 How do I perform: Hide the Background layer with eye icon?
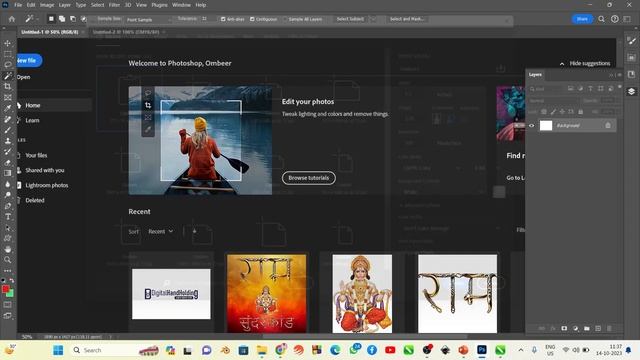click(531, 126)
